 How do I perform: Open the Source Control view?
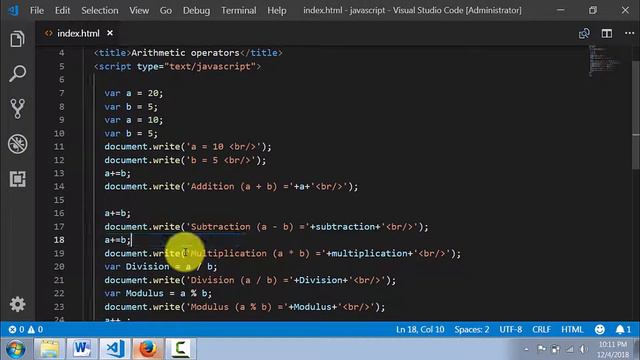(17, 109)
